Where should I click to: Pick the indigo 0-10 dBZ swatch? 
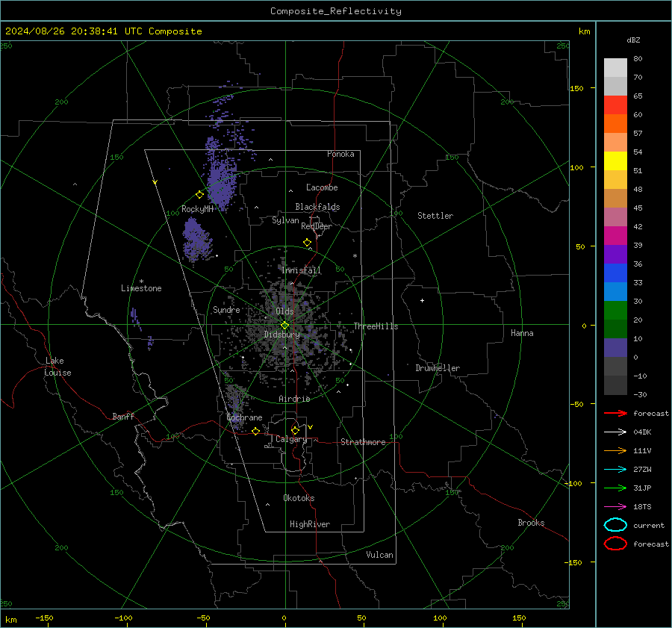coord(615,348)
